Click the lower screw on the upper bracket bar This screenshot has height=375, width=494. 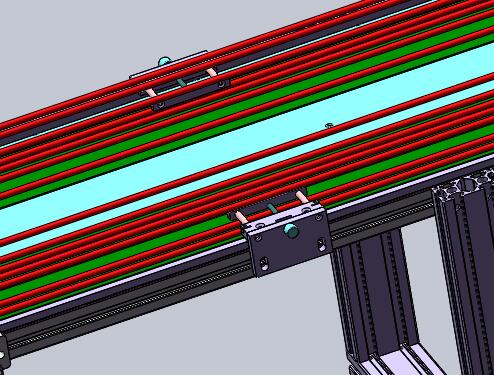pyautogui.click(x=161, y=105)
